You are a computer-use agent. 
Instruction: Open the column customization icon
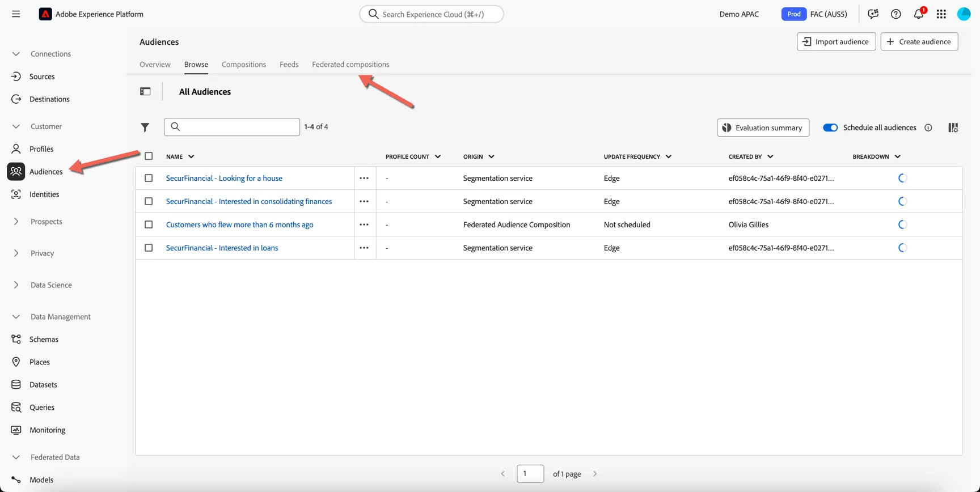click(953, 128)
